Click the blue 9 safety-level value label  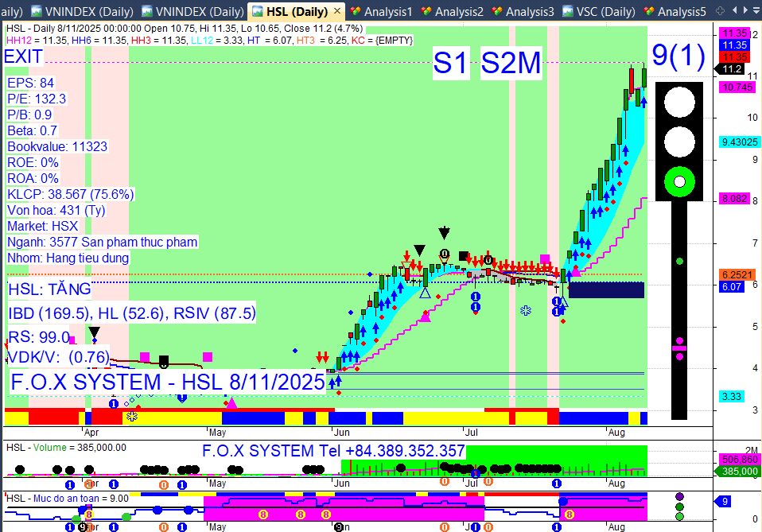(723, 502)
